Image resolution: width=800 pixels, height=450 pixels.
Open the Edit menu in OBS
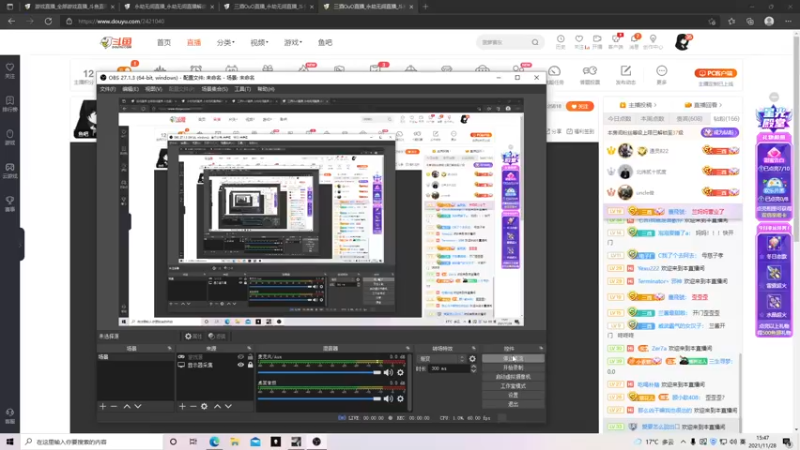[x=130, y=89]
